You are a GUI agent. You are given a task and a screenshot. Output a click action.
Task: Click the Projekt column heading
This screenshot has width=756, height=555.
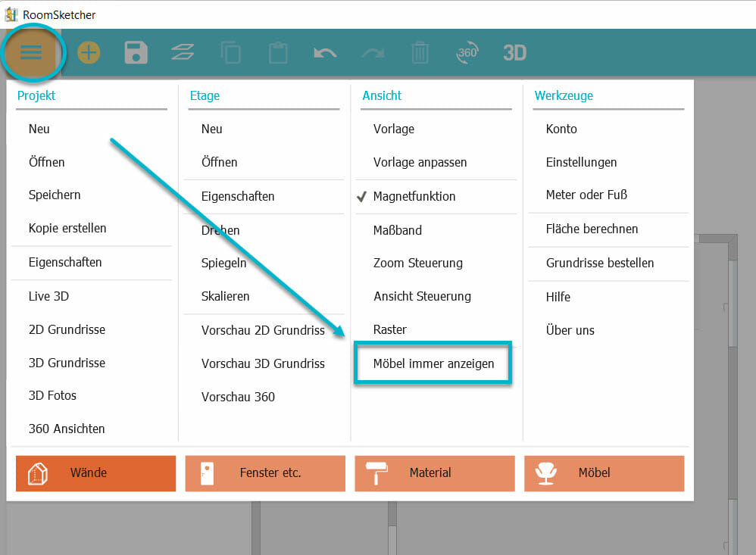pyautogui.click(x=36, y=95)
